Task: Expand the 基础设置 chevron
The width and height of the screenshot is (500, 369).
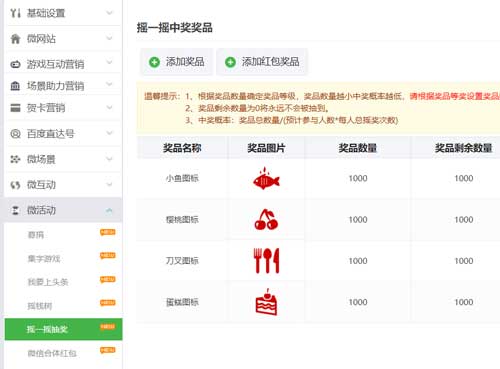Action: click(x=109, y=13)
